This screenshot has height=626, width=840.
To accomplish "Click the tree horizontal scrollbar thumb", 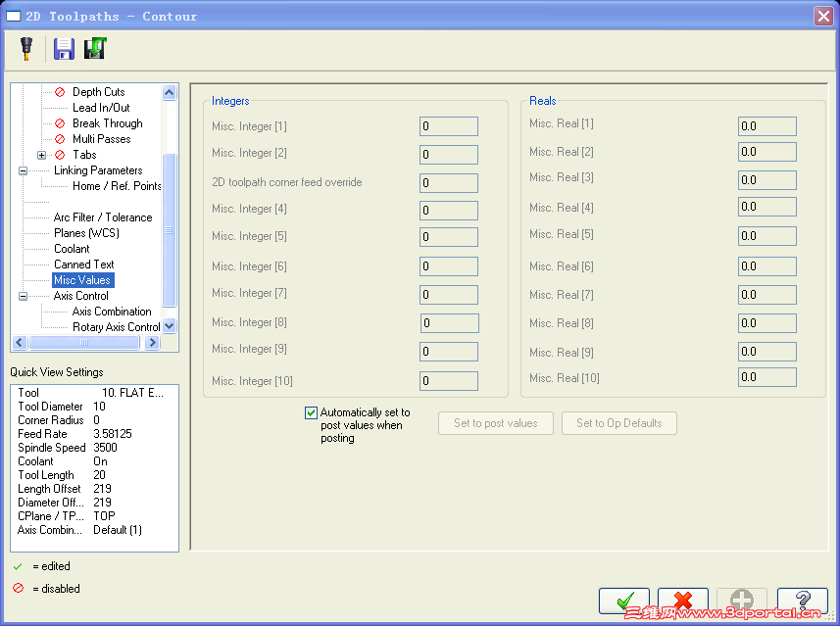I will pos(84,342).
